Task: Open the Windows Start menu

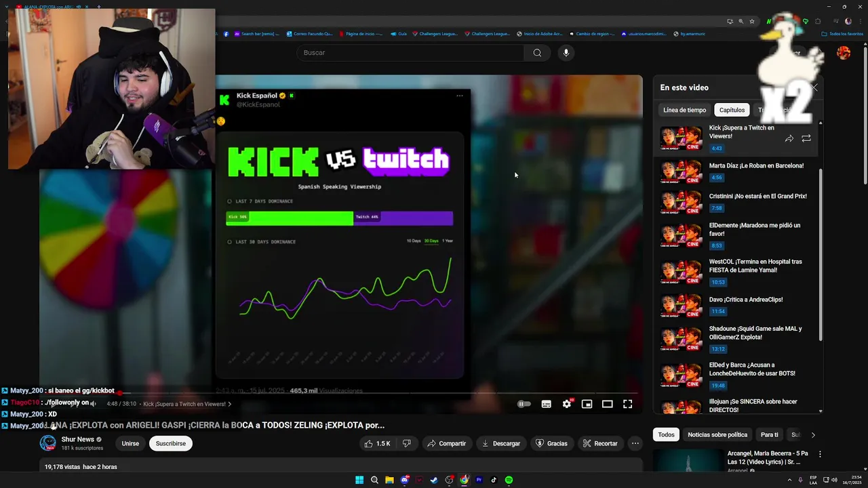Action: click(359, 480)
